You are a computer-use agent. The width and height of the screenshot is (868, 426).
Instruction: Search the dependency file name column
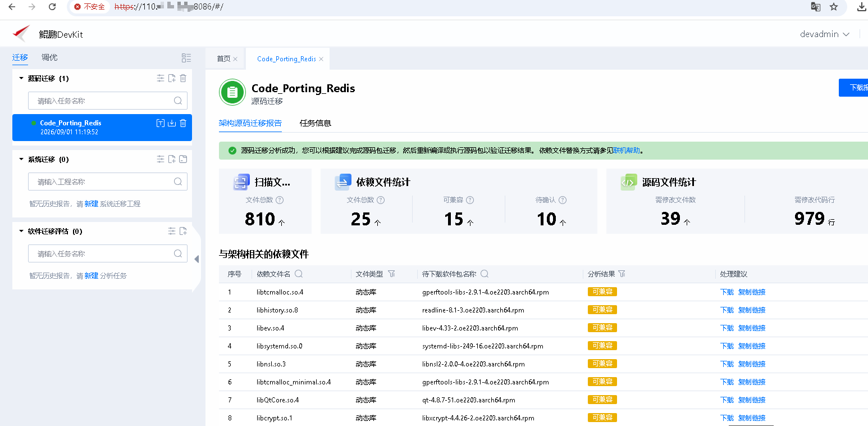299,274
